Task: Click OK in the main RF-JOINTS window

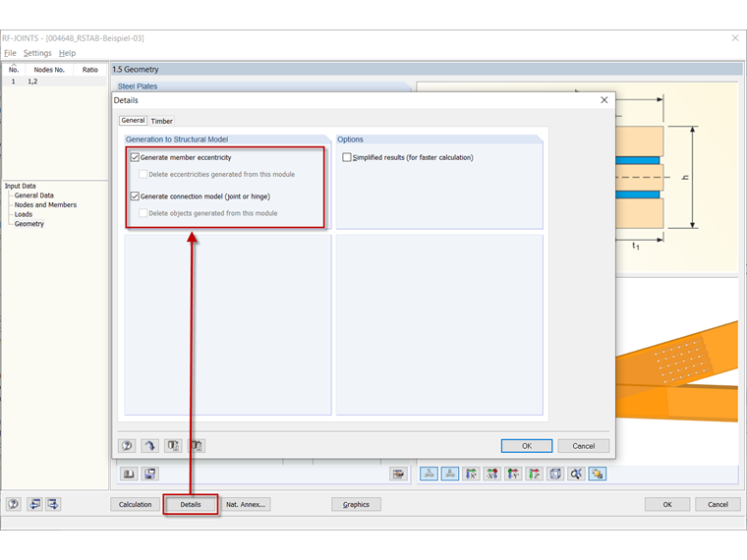Action: pyautogui.click(x=667, y=504)
